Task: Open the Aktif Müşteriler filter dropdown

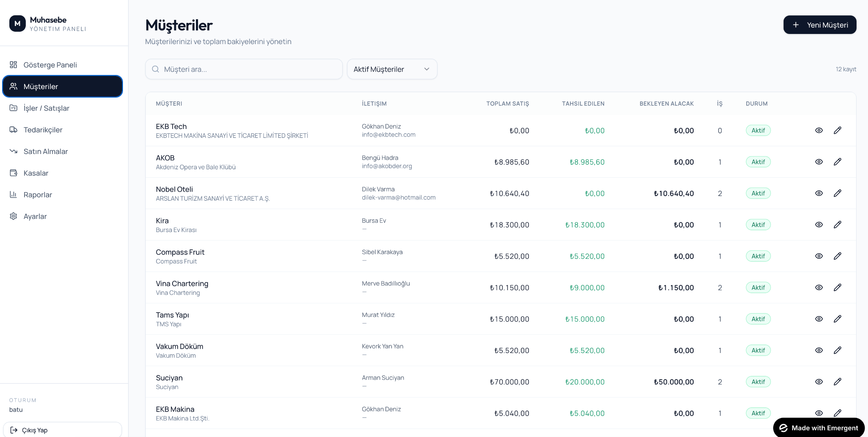Action: 392,69
